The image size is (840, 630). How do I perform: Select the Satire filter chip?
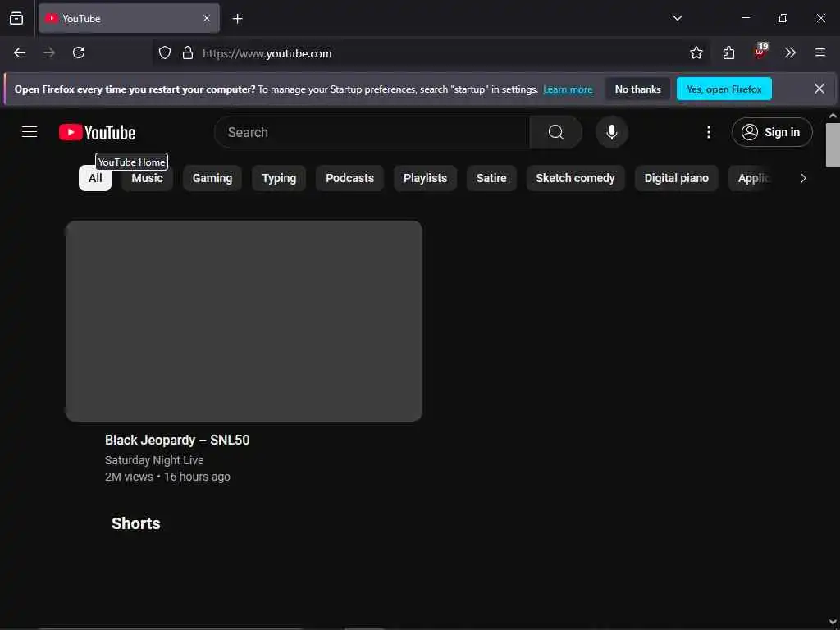[x=491, y=178]
